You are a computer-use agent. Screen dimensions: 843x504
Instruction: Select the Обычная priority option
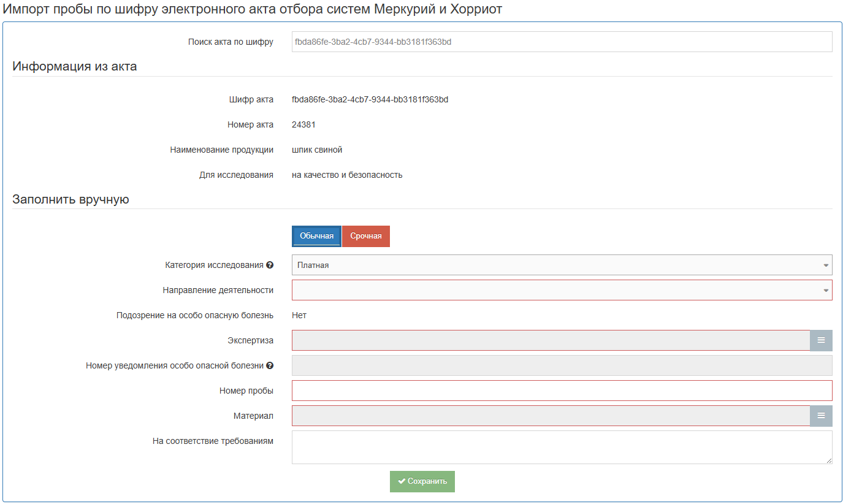click(x=316, y=236)
